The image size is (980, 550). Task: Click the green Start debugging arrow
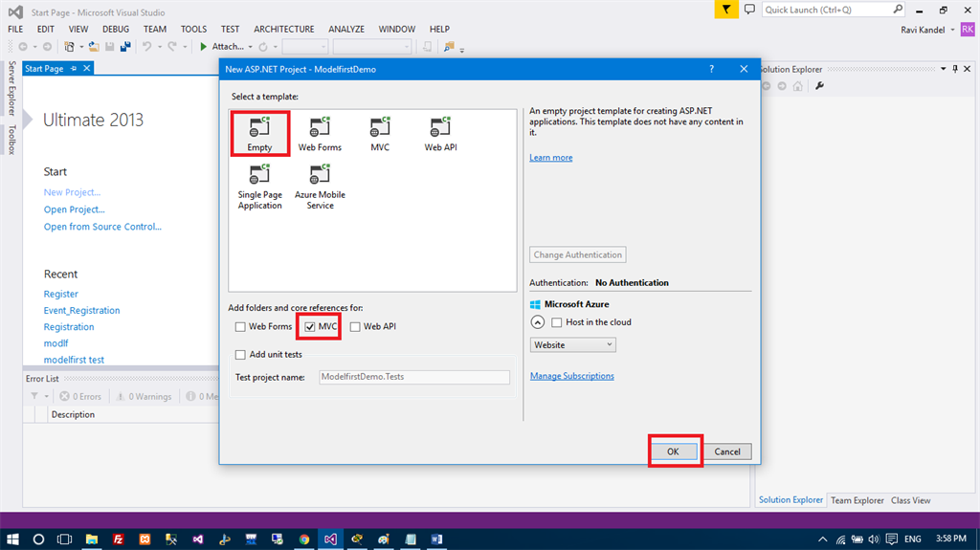[203, 47]
